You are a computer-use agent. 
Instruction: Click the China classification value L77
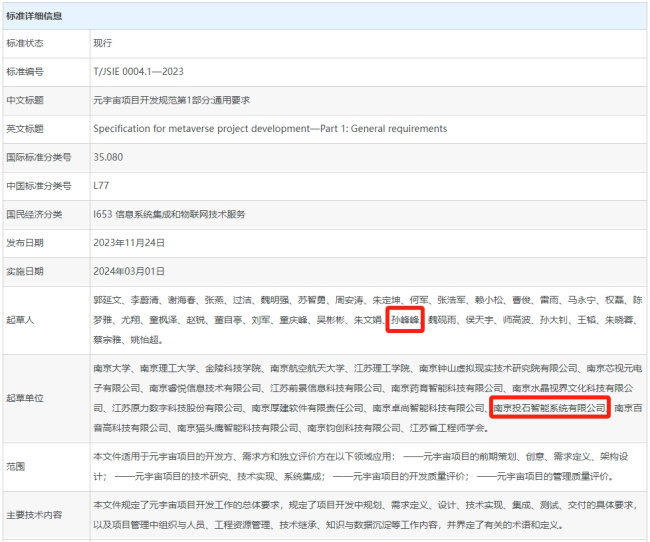coord(101,185)
